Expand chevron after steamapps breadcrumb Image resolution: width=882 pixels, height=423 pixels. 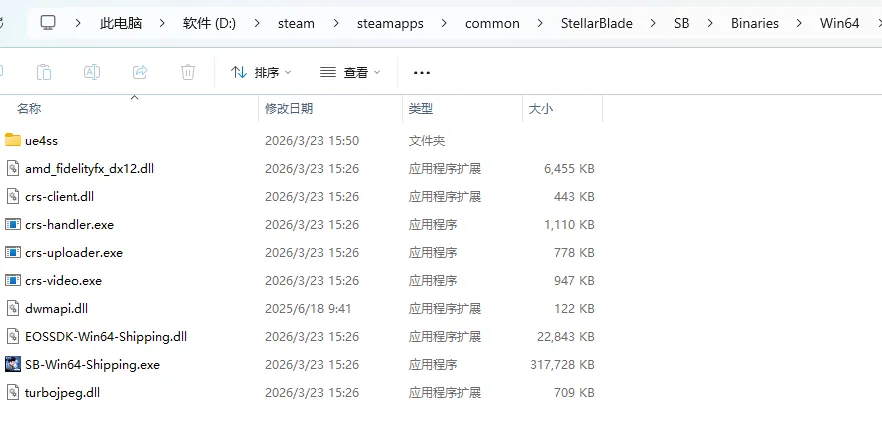click(x=444, y=23)
